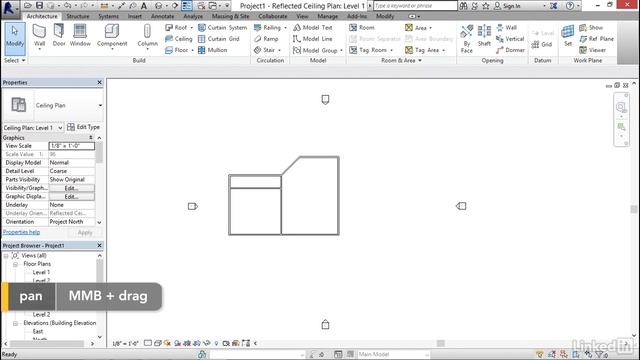640x360 pixels.
Task: Open the Properties help link
Action: point(21,232)
